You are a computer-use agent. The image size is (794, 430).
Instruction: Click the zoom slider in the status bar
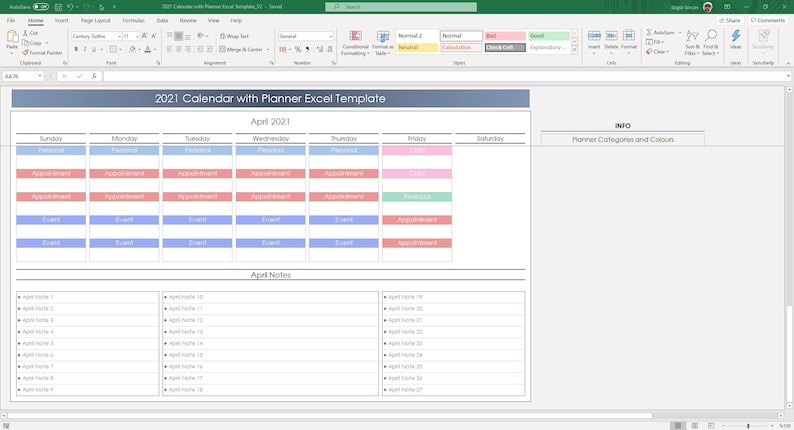tap(748, 426)
